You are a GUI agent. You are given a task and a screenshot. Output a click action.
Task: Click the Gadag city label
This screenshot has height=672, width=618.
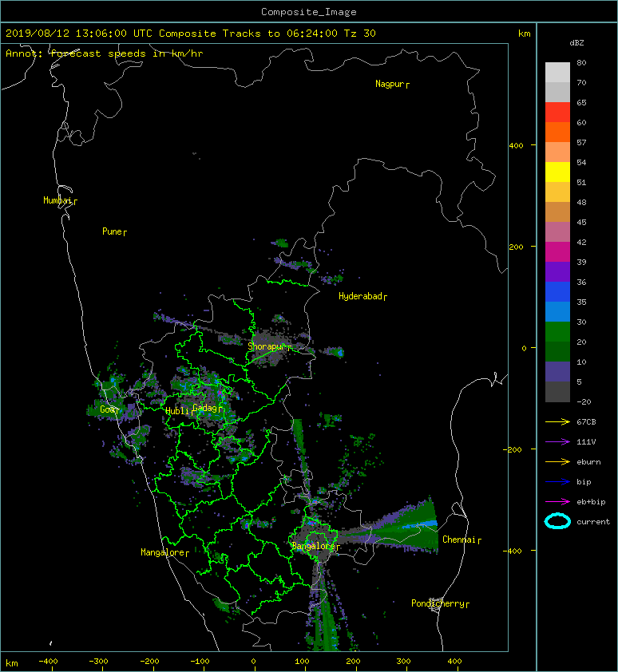click(x=205, y=408)
